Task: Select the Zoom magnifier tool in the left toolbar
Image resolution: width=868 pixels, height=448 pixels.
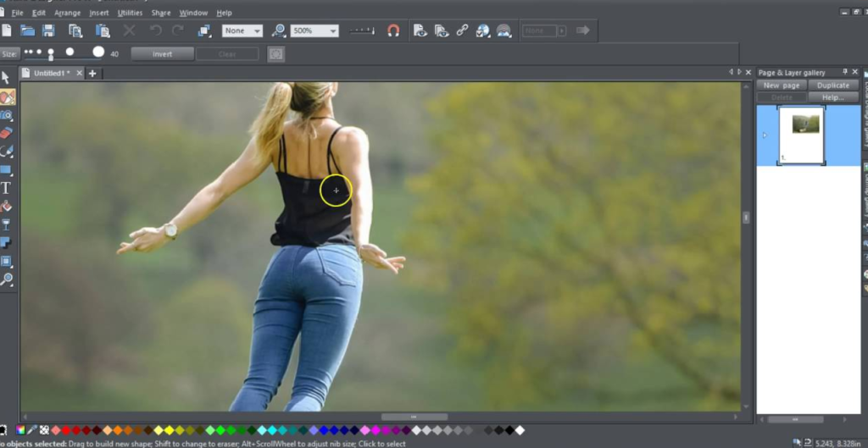Action: click(7, 279)
